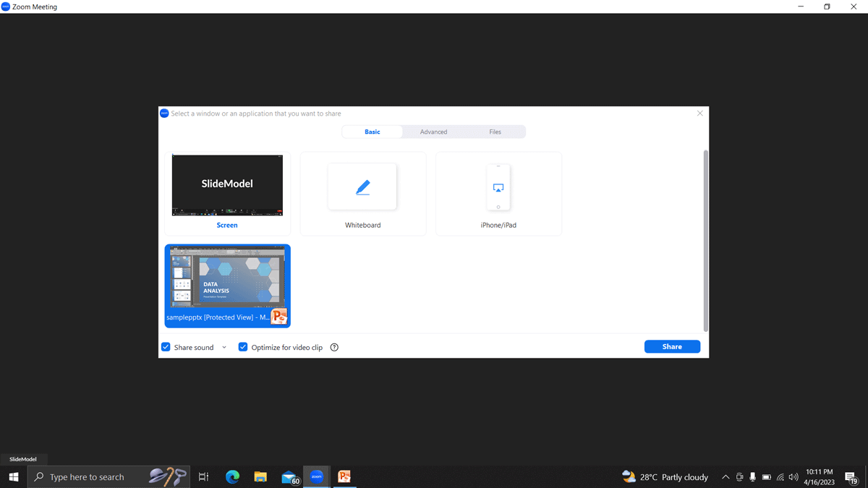Select the samplepptx PowerPoint window thumbnail
This screenshot has height=488, width=868.
point(227,286)
